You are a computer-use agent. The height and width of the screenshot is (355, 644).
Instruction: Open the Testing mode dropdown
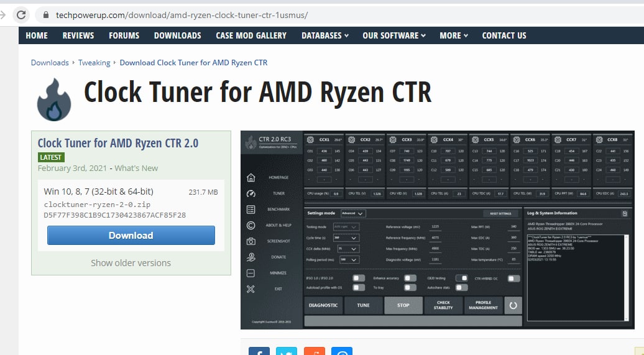click(346, 227)
